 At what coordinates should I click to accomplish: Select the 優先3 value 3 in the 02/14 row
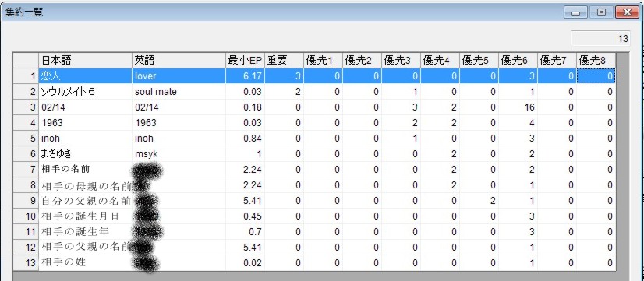(x=401, y=107)
